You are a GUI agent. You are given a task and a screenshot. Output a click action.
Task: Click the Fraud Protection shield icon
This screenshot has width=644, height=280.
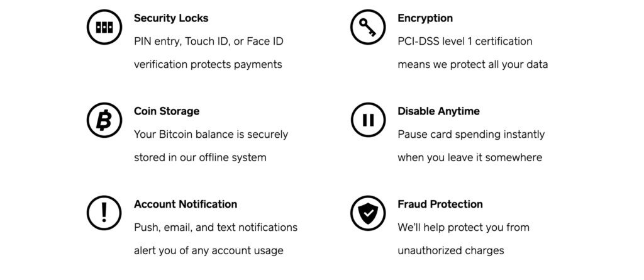click(367, 213)
